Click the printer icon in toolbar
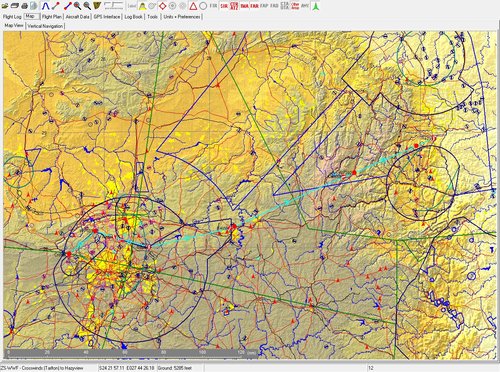 24,6
